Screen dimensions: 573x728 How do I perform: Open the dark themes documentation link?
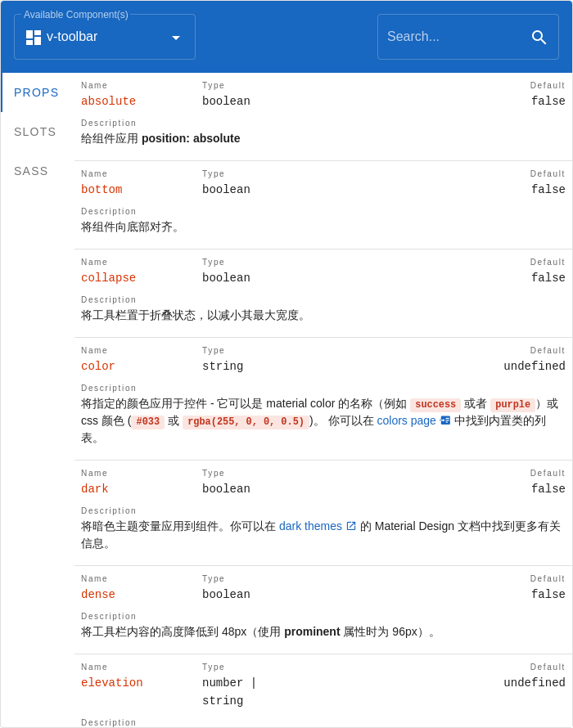pyautogui.click(x=310, y=526)
